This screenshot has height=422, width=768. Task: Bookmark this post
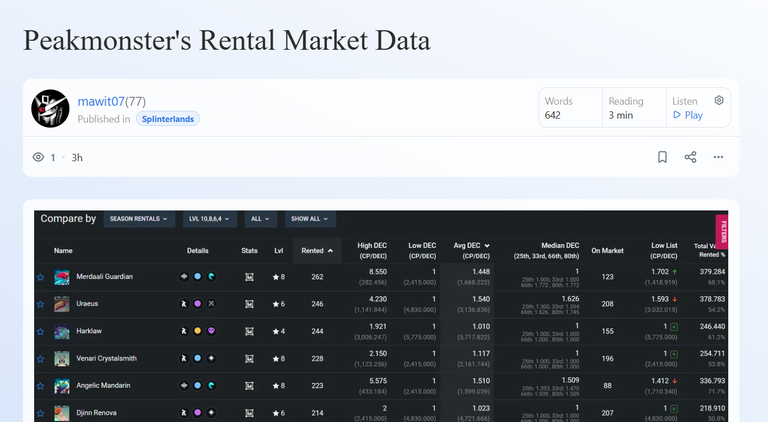pos(662,157)
